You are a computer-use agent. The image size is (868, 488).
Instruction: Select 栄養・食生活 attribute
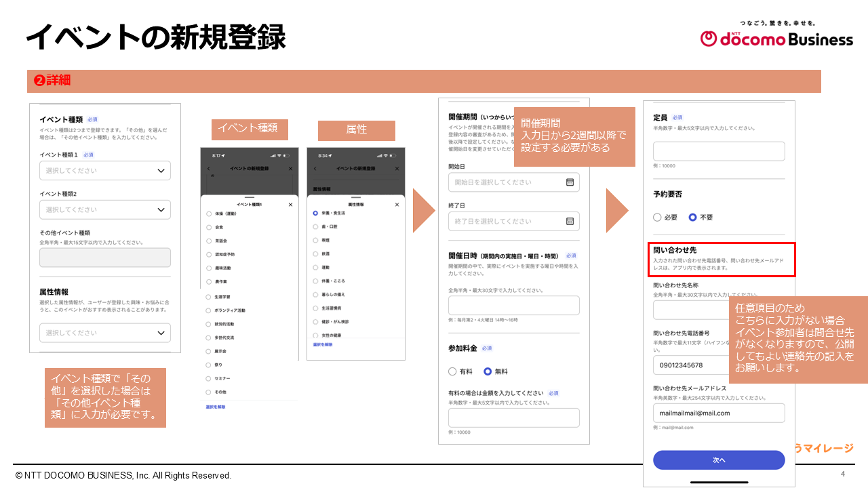coord(315,213)
